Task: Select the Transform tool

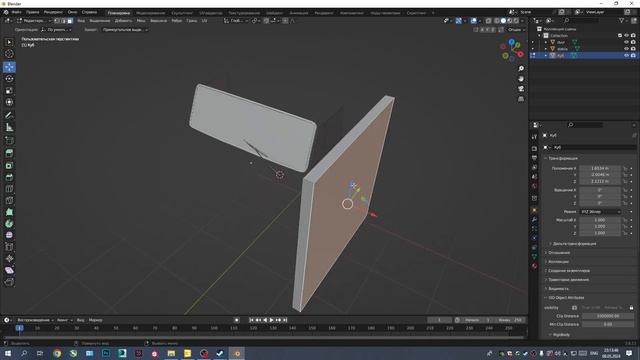Action: tap(9, 102)
